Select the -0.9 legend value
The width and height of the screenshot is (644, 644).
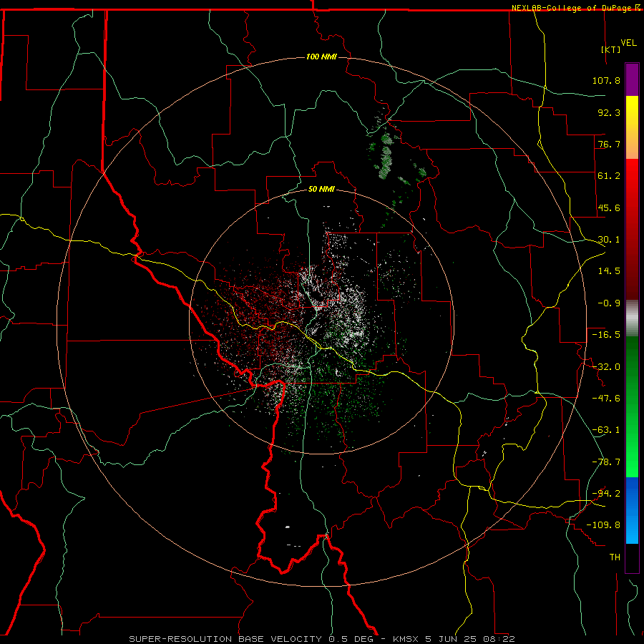click(x=609, y=303)
